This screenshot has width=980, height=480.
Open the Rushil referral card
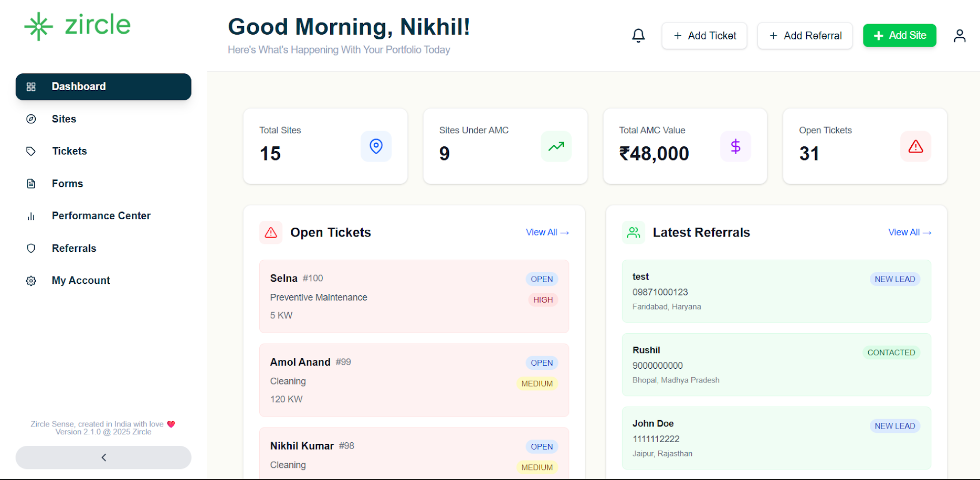coord(777,365)
